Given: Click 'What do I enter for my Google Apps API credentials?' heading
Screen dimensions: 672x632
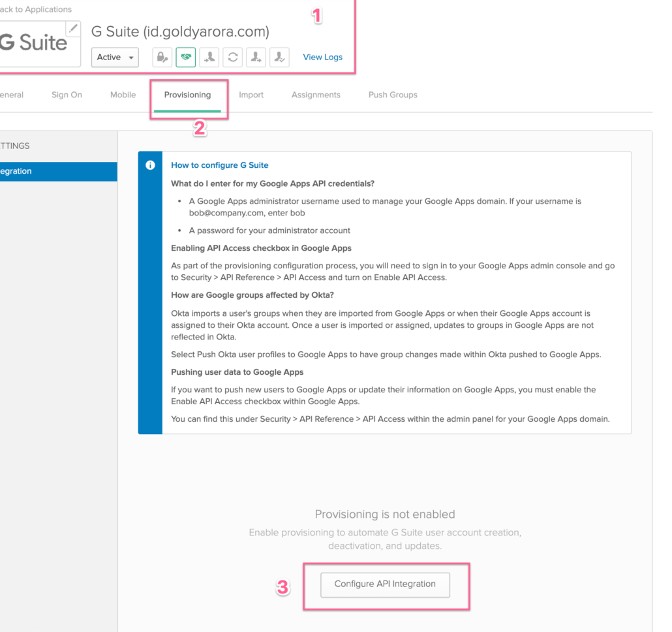Looking at the screenshot, I should [x=273, y=183].
